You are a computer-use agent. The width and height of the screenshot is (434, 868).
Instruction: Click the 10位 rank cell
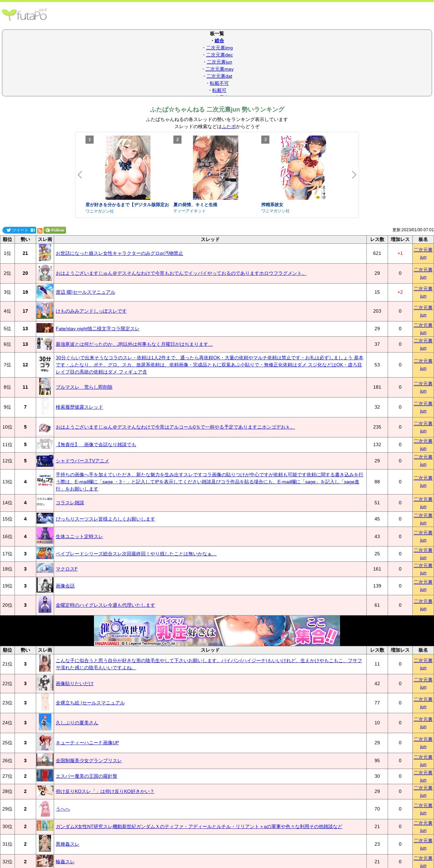pyautogui.click(x=7, y=427)
